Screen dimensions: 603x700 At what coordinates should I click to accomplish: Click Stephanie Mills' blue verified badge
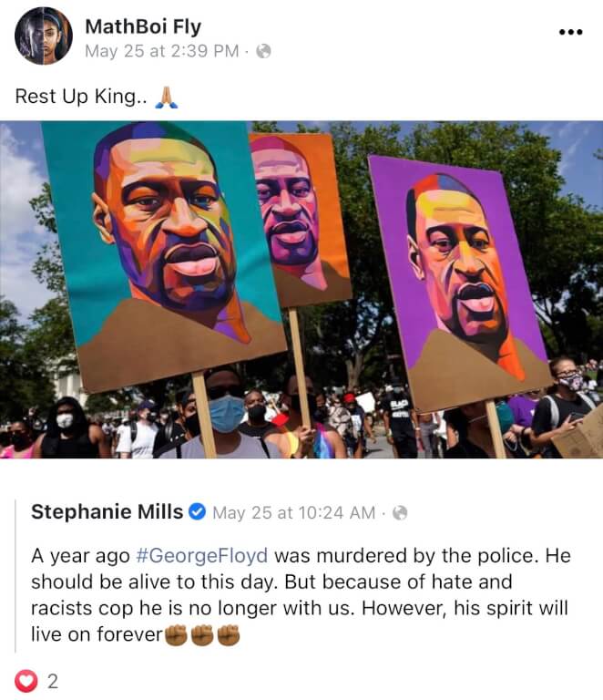[197, 511]
